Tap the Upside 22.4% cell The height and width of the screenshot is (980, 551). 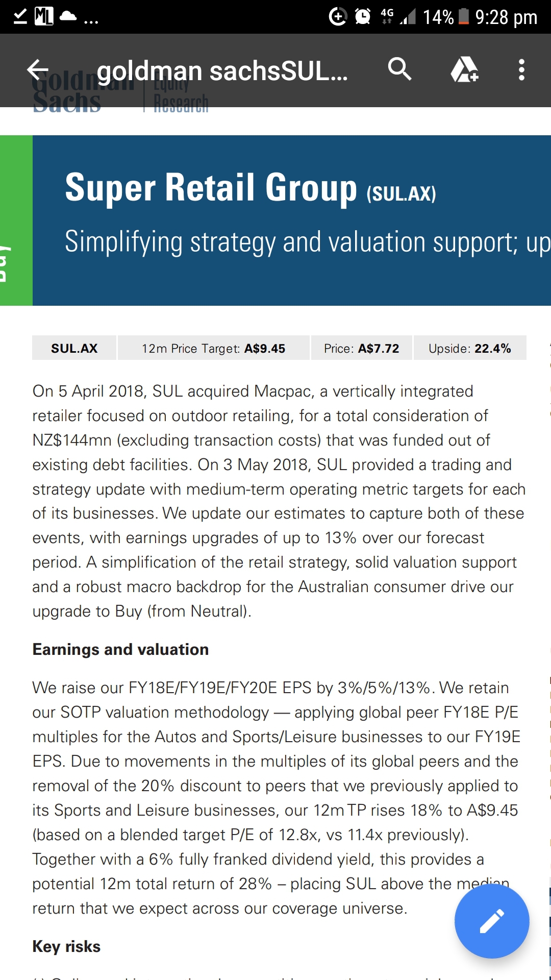(x=470, y=348)
